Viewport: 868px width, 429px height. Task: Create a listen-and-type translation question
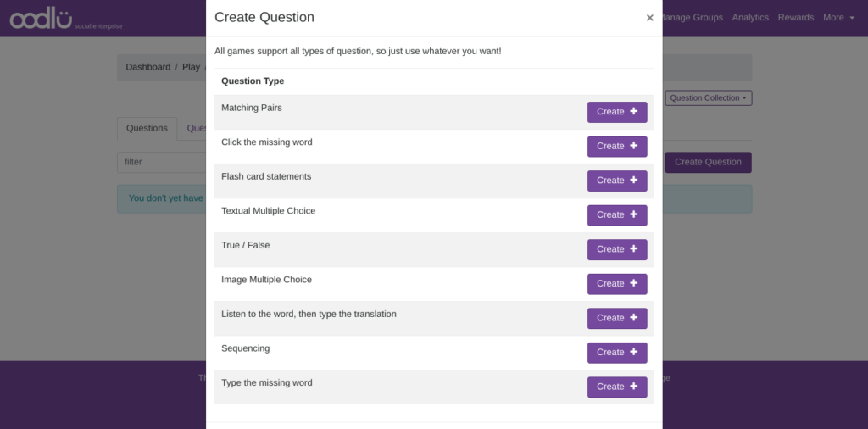[616, 318]
